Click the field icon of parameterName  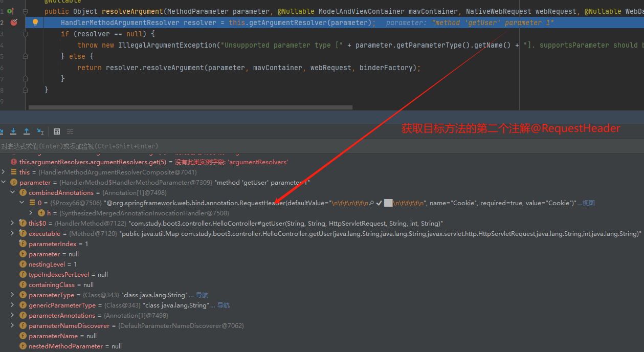(23, 336)
